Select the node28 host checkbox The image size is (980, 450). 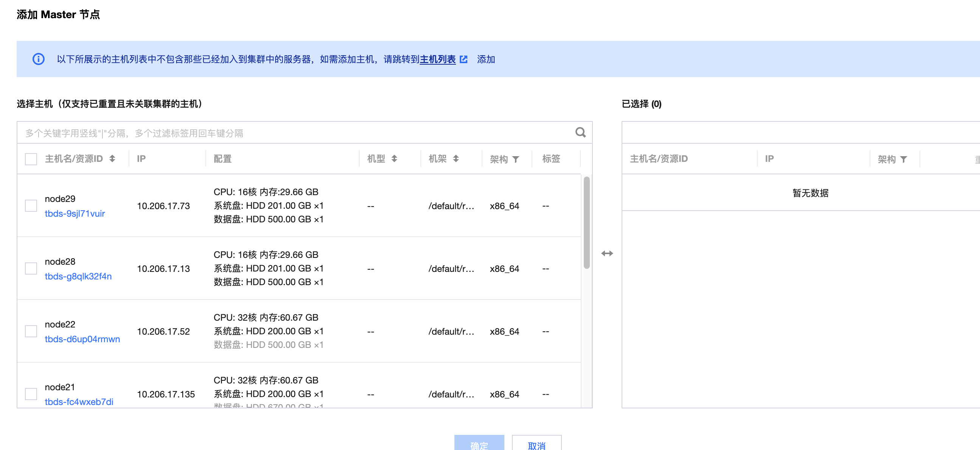click(31, 268)
